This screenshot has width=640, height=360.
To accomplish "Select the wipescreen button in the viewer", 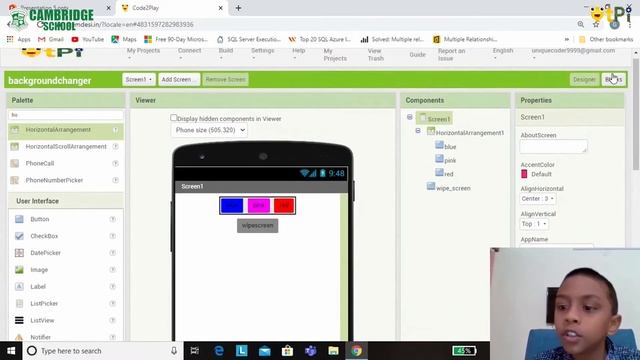I will [x=258, y=226].
